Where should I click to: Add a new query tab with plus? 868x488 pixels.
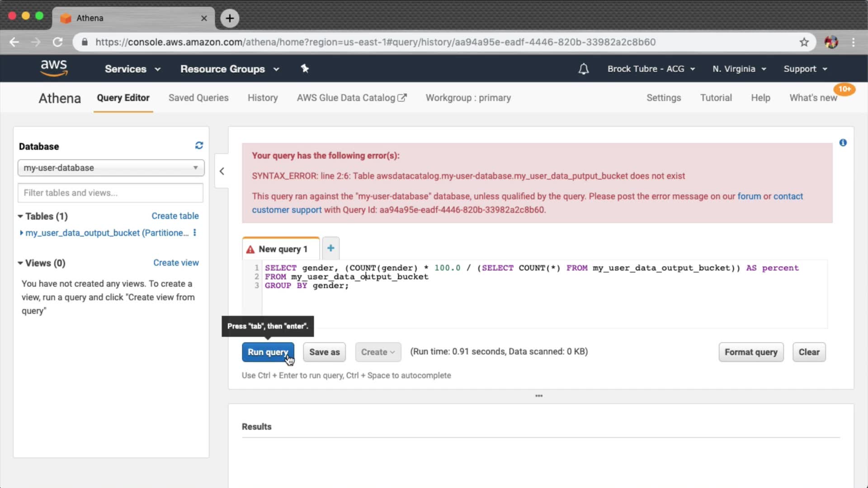point(330,248)
